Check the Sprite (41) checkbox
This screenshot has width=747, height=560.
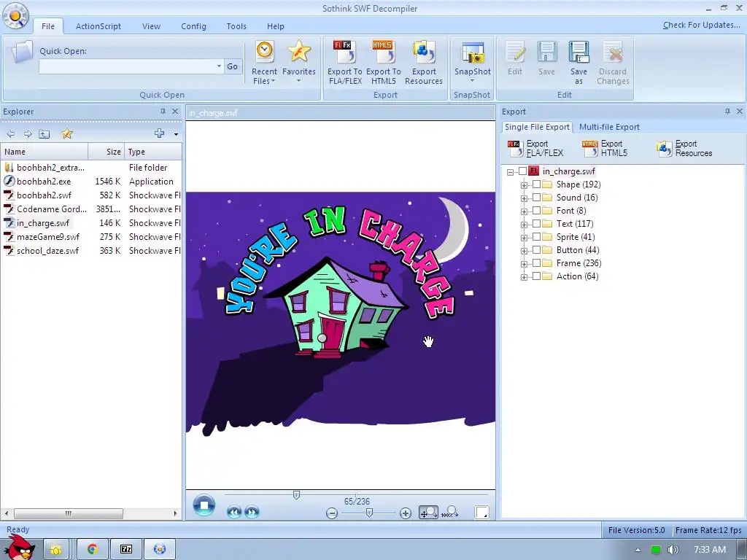(x=536, y=237)
